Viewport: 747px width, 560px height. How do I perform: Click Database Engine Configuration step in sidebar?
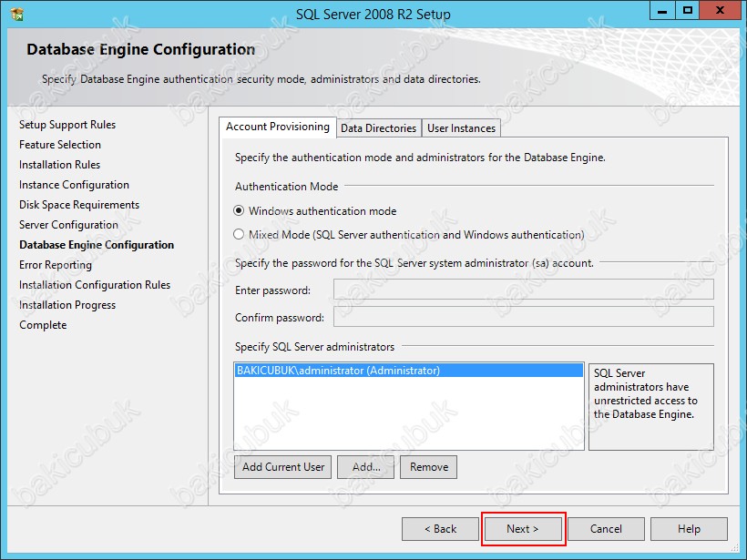[97, 245]
